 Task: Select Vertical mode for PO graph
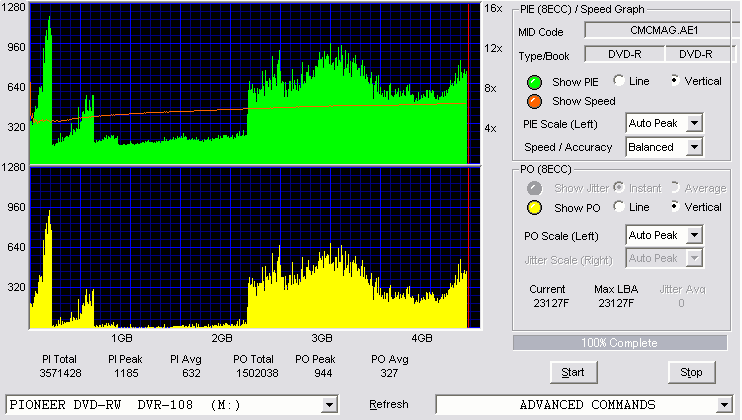click(x=675, y=206)
